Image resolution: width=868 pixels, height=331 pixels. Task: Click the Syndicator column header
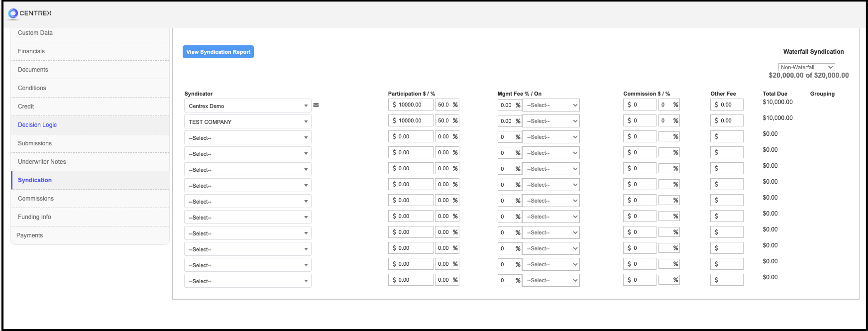(199, 94)
